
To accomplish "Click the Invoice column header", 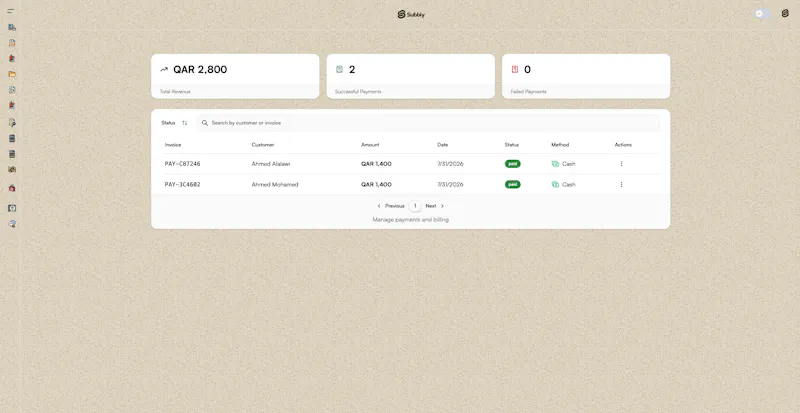I will pos(172,145).
